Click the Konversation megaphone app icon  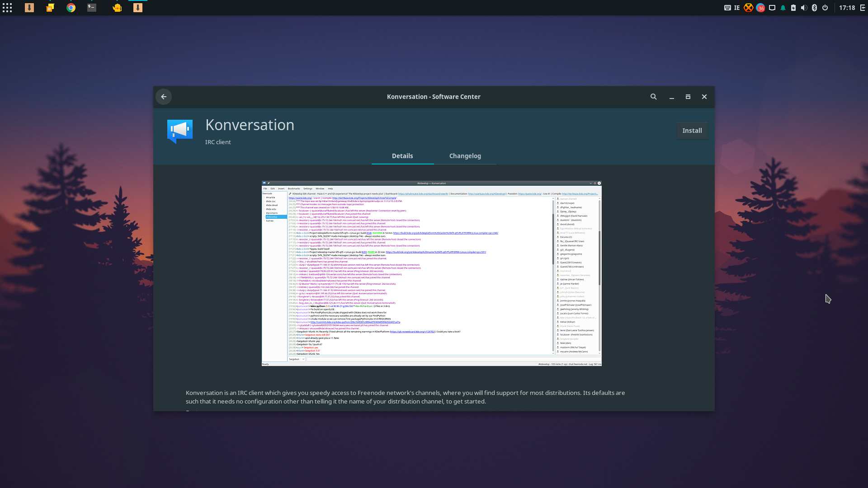click(180, 131)
